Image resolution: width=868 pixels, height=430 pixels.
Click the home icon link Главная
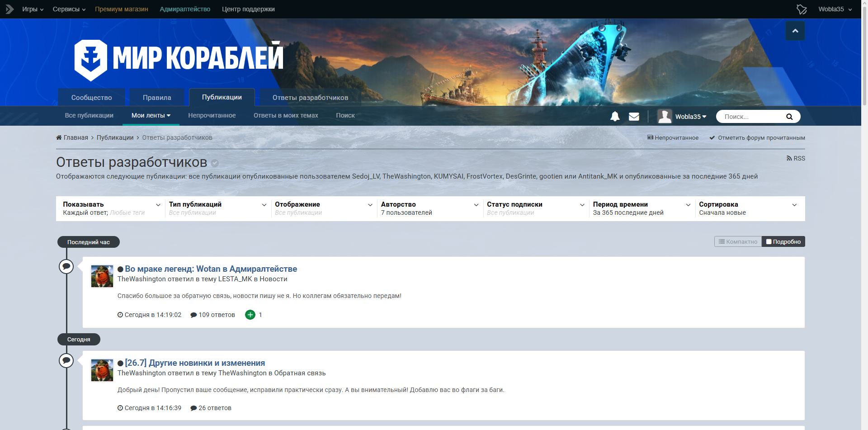[72, 137]
